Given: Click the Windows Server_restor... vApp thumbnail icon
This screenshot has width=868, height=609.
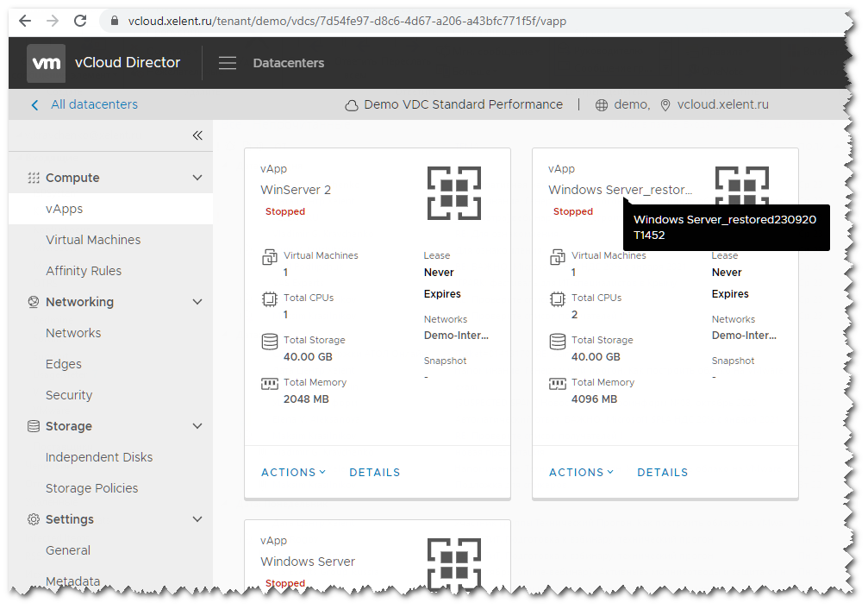Looking at the screenshot, I should click(742, 185).
